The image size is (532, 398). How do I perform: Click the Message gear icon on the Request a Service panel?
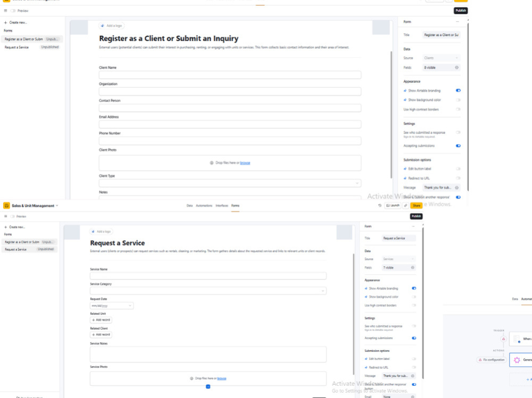413,376
